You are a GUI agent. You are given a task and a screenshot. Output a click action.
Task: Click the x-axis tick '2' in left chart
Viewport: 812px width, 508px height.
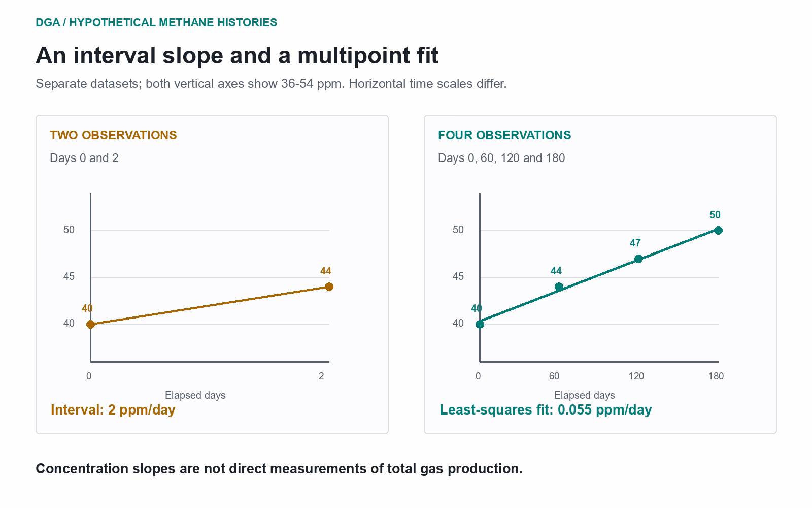coord(321,376)
